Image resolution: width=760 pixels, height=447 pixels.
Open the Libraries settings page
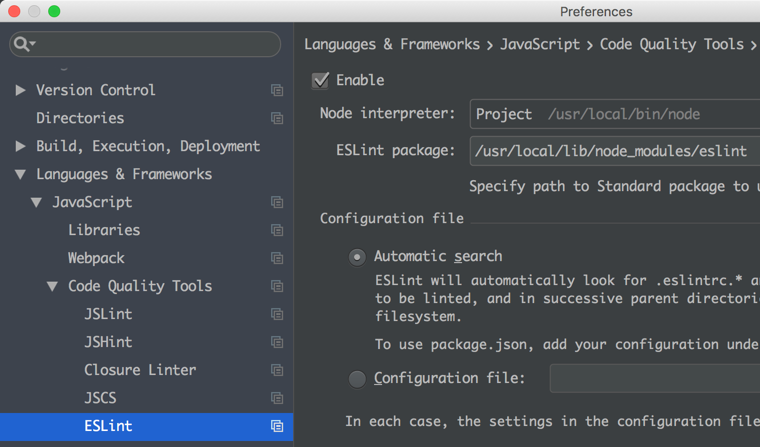click(x=104, y=230)
